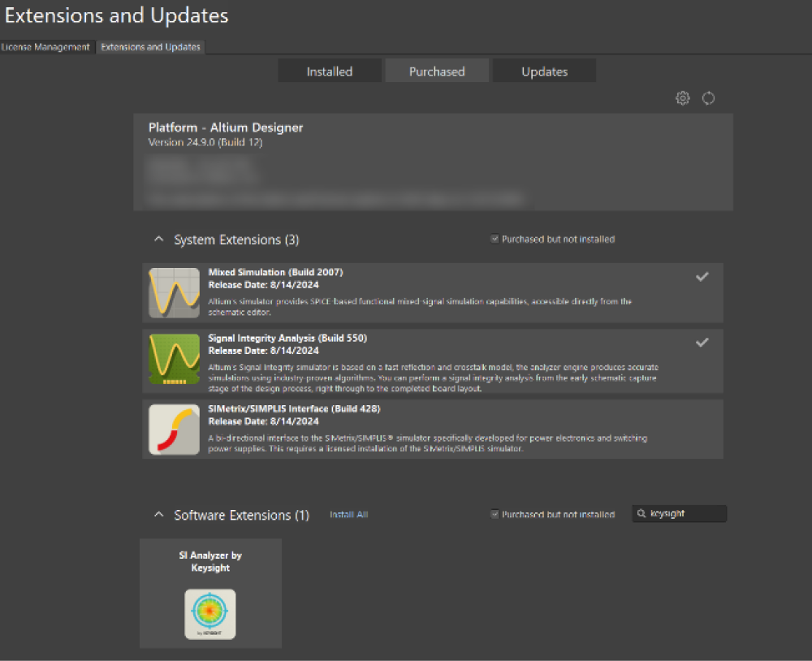812x661 pixels.
Task: Click the Purchased view button
Action: tap(437, 71)
